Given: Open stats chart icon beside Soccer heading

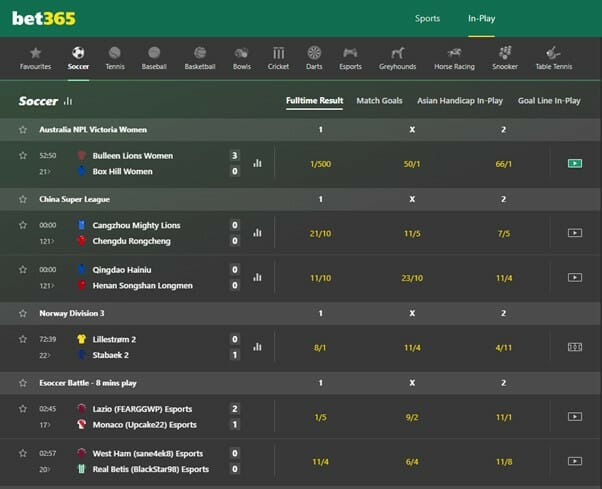Looking at the screenshot, I should coord(68,101).
